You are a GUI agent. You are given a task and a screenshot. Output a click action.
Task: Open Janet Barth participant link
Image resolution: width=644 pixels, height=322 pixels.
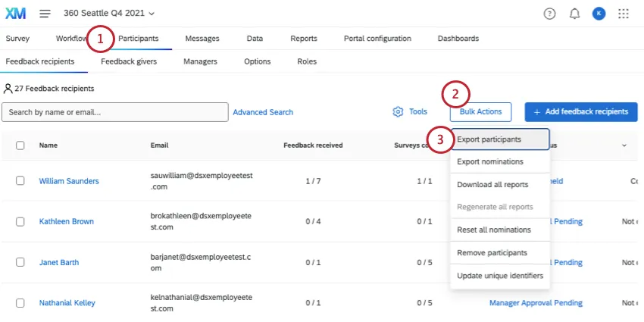coord(59,263)
